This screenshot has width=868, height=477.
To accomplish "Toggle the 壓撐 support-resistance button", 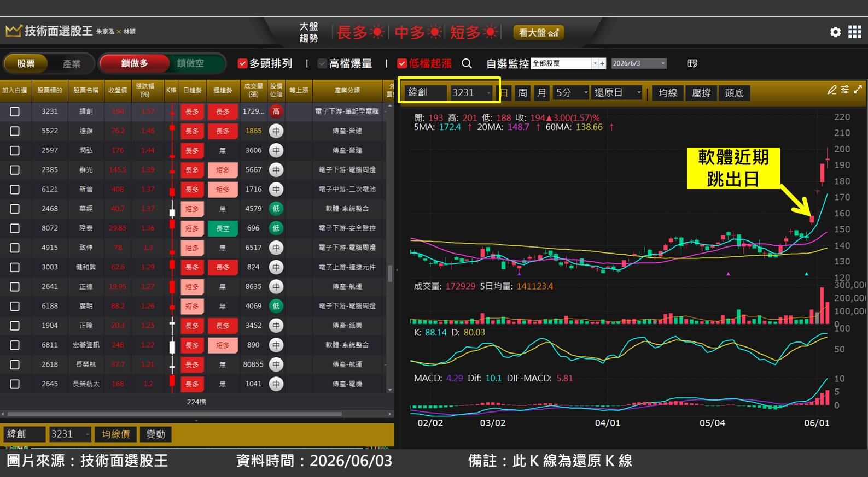I will click(701, 93).
